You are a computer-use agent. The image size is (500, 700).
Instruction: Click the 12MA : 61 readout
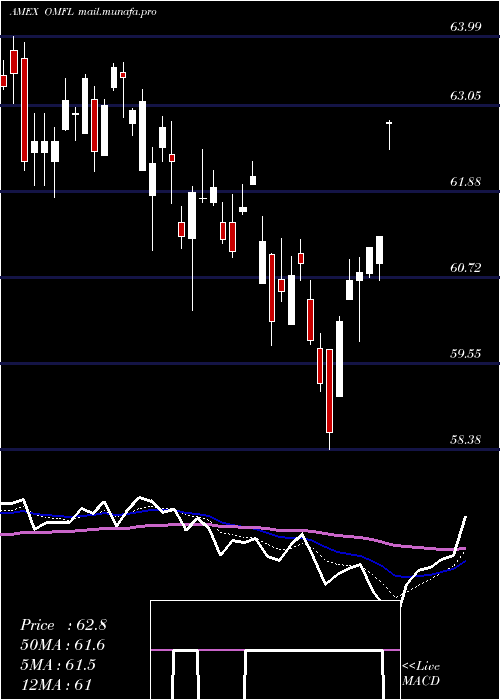(x=56, y=684)
